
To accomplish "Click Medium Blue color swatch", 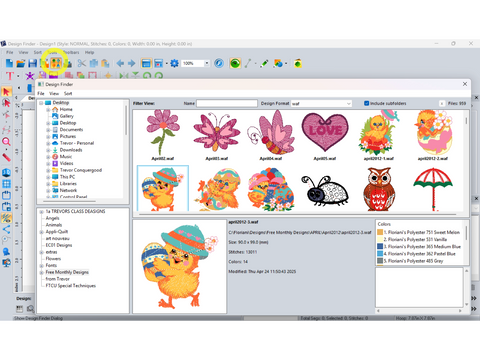I will (x=380, y=247).
